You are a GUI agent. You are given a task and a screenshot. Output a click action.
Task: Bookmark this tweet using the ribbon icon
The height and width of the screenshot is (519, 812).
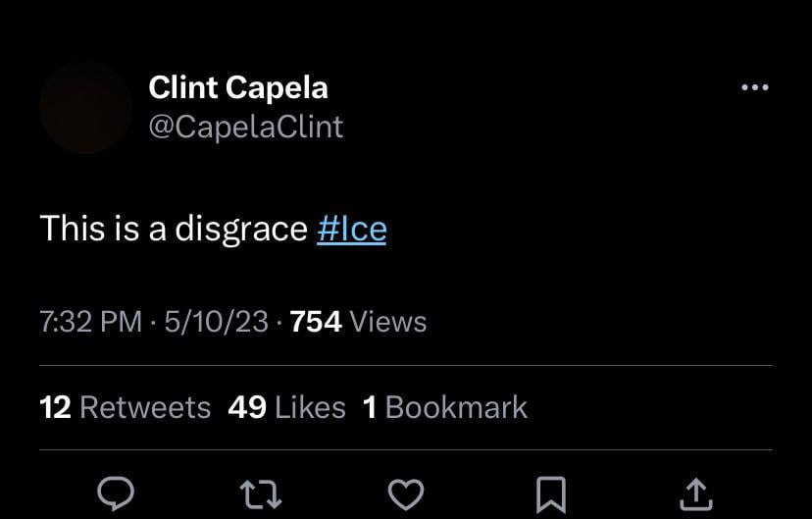click(551, 493)
